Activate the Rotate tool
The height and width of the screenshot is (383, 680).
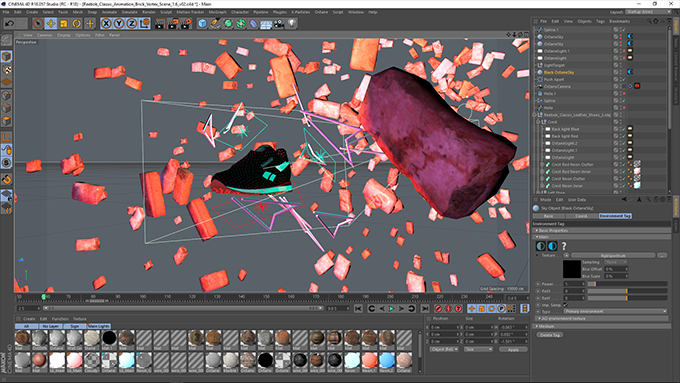77,23
